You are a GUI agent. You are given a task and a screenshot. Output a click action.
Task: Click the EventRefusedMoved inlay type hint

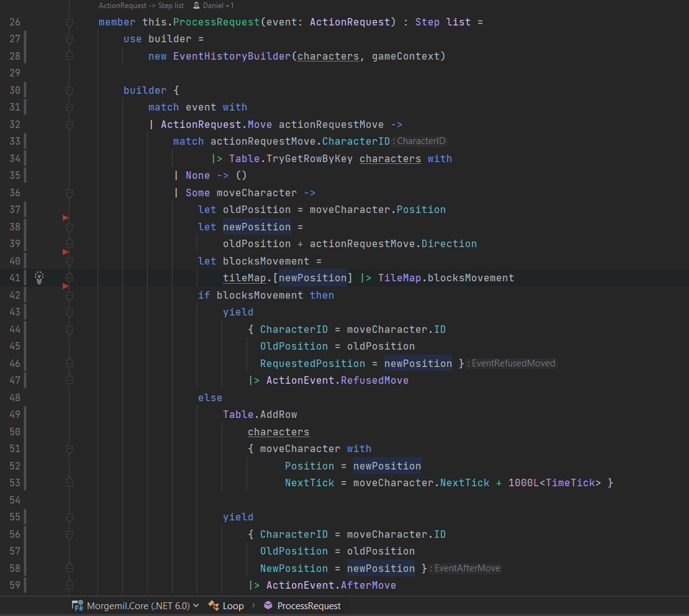513,363
